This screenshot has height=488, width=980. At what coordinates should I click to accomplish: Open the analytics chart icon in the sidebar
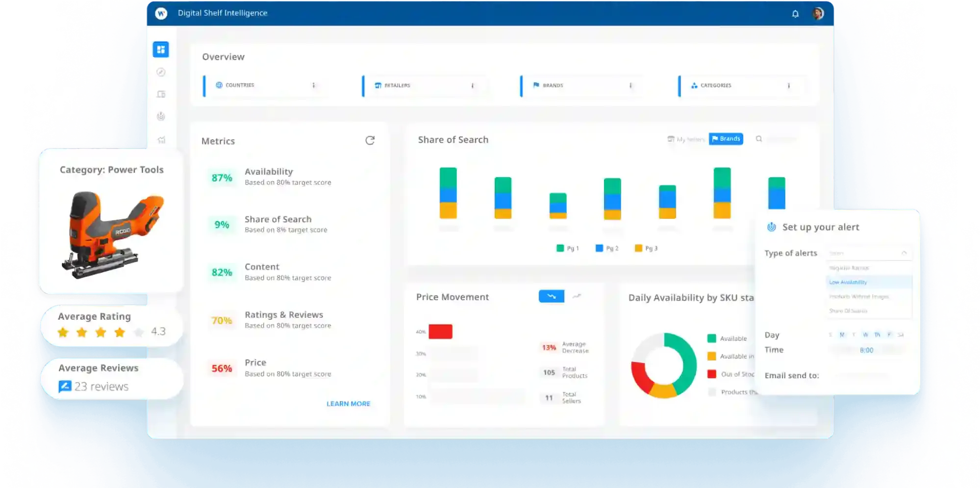click(161, 139)
